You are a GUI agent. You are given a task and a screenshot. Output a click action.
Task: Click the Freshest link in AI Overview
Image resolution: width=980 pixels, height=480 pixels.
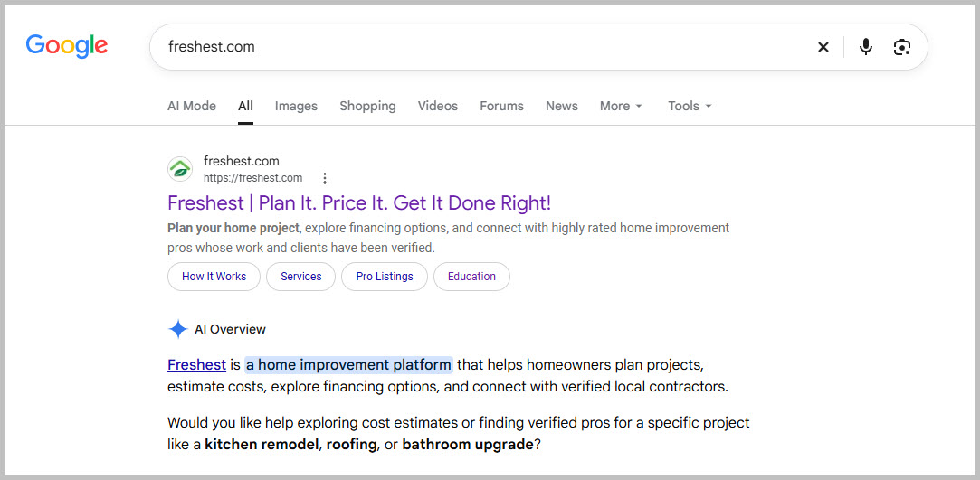tap(197, 364)
